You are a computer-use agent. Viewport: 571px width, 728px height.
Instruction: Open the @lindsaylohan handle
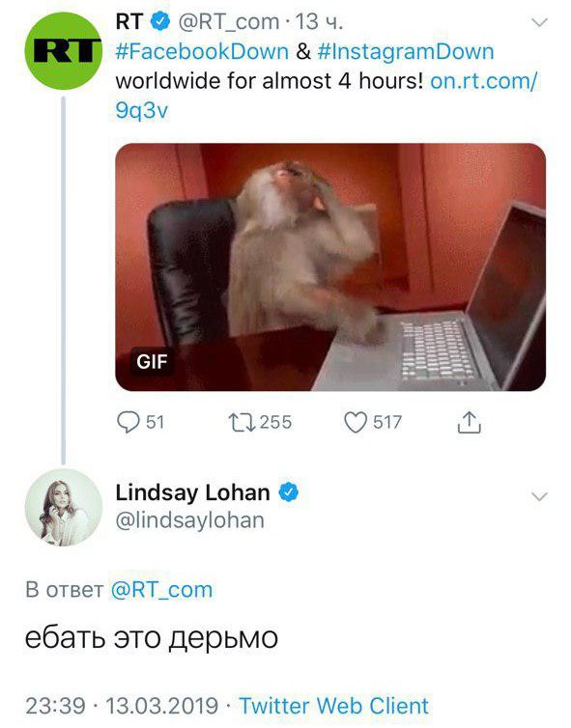click(190, 521)
